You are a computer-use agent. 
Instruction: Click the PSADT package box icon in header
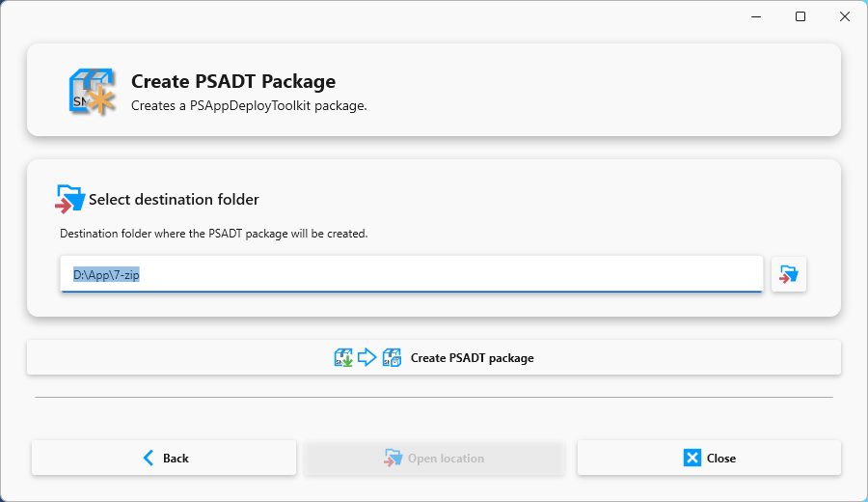[x=92, y=92]
